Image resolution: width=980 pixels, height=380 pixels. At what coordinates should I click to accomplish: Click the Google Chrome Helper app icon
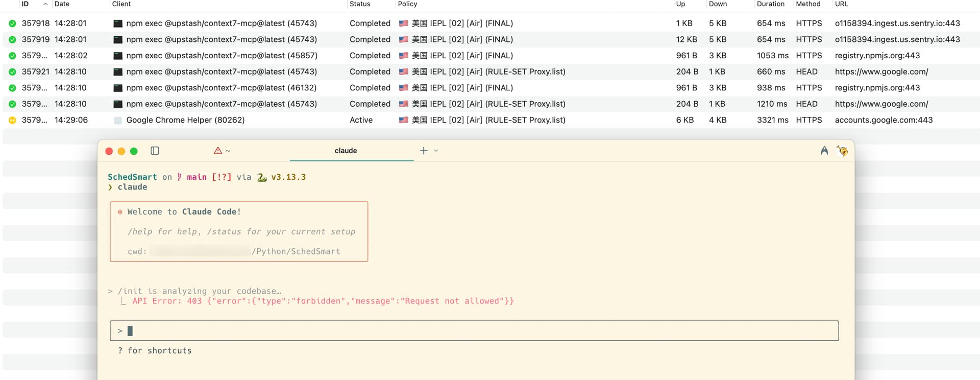tap(118, 120)
